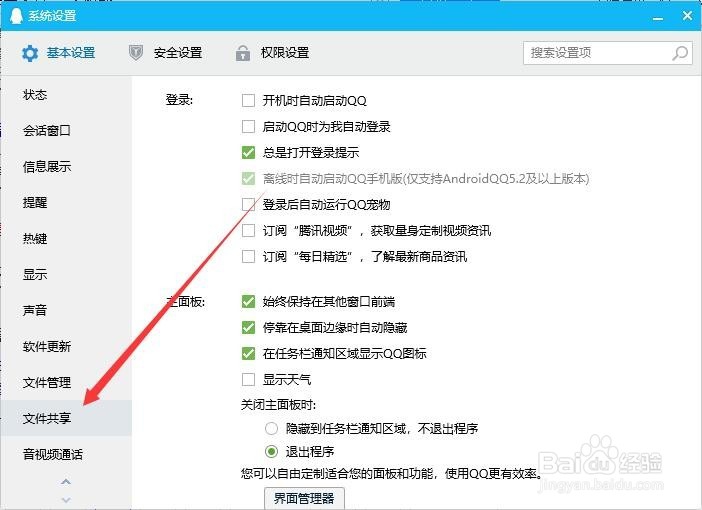This screenshot has width=702, height=510.
Task: Uncheck 在任务栏通知区域显示QQ图标
Action: tap(248, 353)
